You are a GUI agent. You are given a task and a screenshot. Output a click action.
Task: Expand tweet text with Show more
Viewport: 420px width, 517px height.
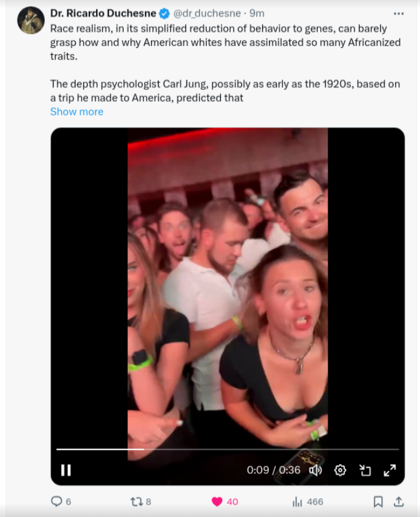pos(77,112)
